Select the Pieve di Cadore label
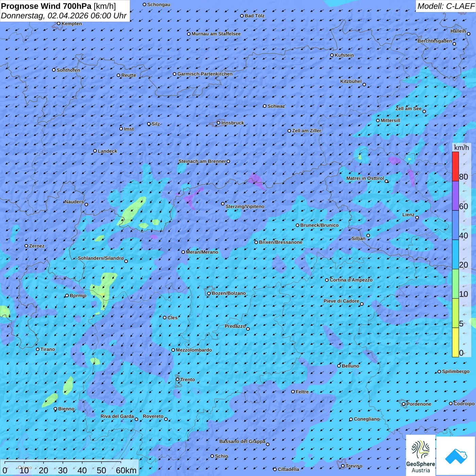 click(x=341, y=301)
